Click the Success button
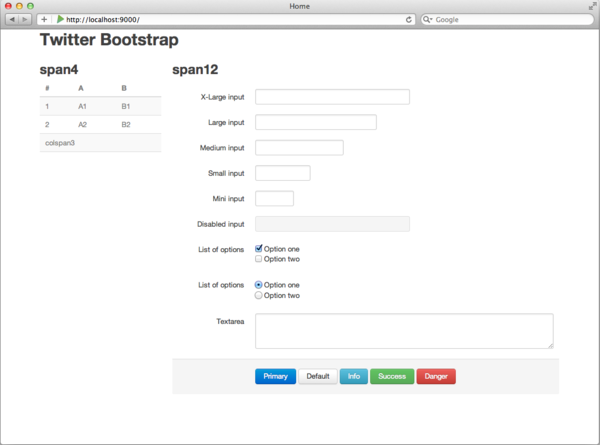This screenshot has height=445, width=600. click(x=392, y=376)
